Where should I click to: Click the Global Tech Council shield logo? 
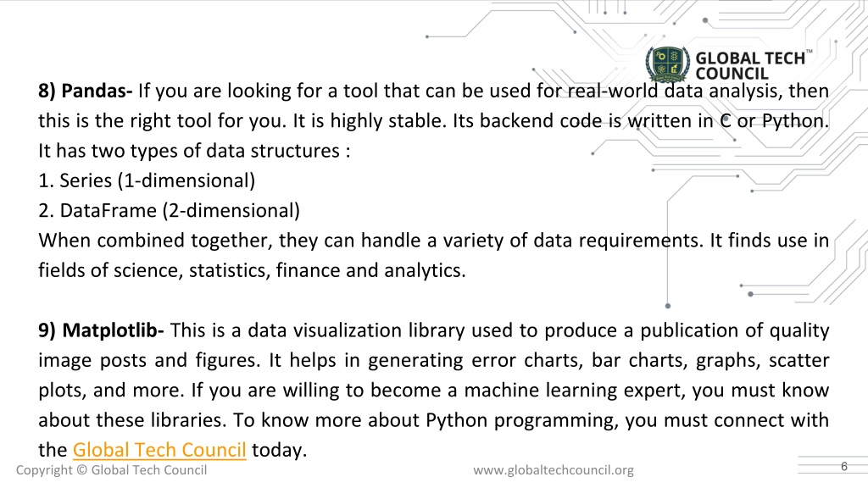pyautogui.click(x=668, y=64)
